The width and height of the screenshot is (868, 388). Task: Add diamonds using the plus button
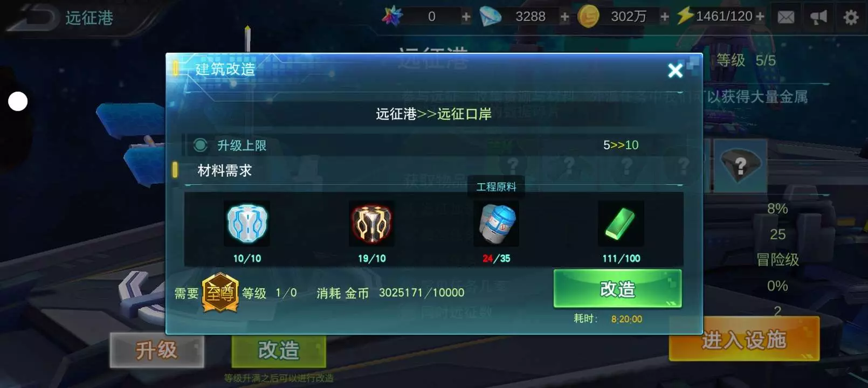(564, 17)
